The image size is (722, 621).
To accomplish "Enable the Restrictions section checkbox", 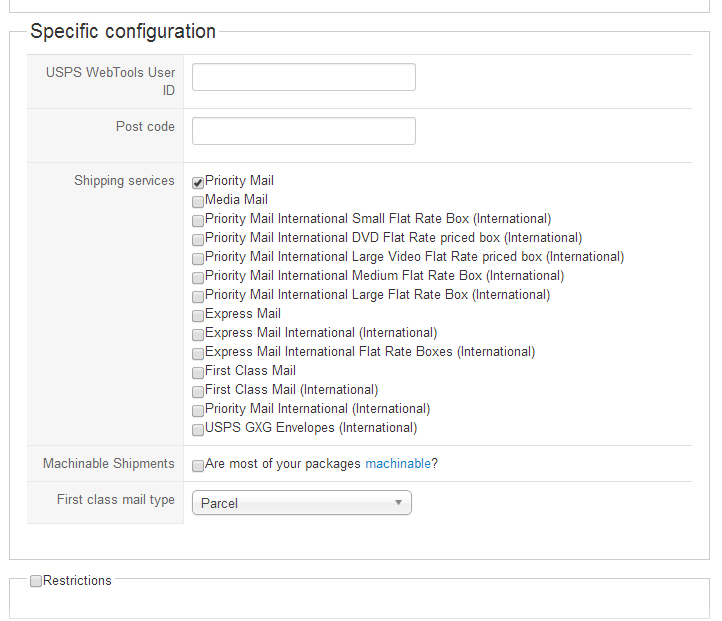I will click(36, 581).
